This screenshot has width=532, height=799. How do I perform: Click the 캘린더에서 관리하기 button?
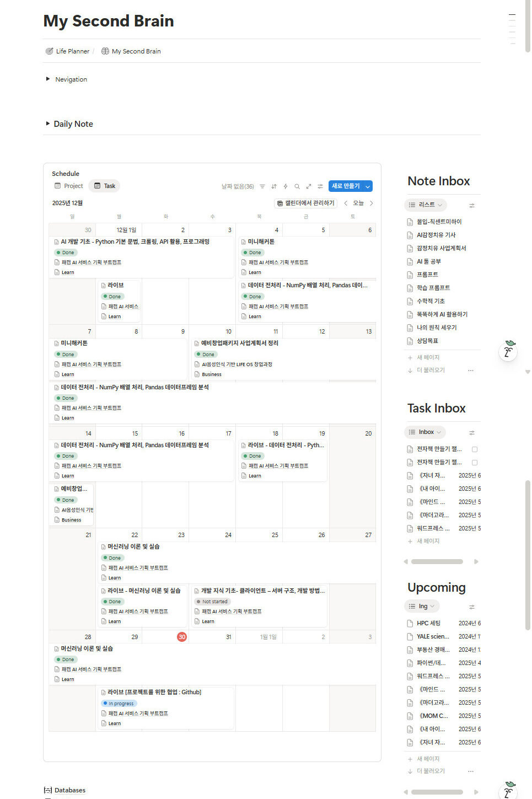[305, 203]
